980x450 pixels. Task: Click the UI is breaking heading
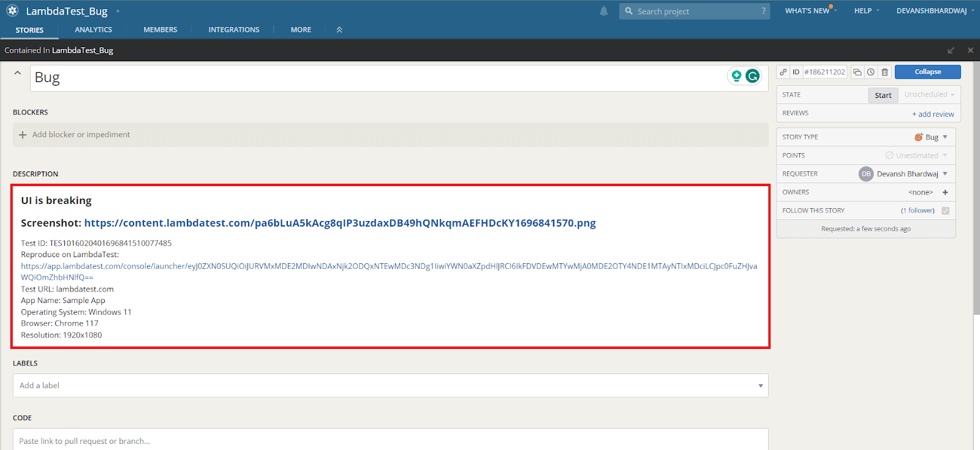coord(56,201)
